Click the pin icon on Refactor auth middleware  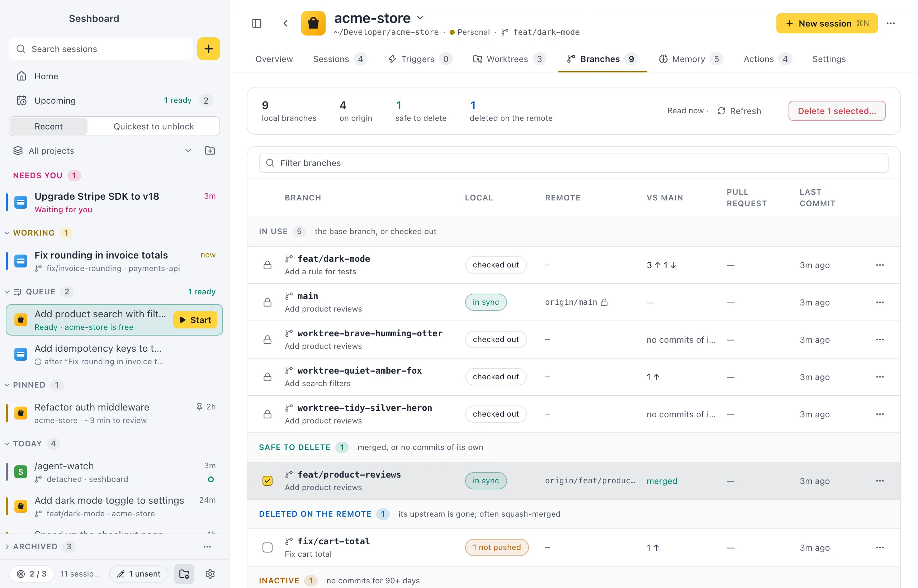click(199, 407)
